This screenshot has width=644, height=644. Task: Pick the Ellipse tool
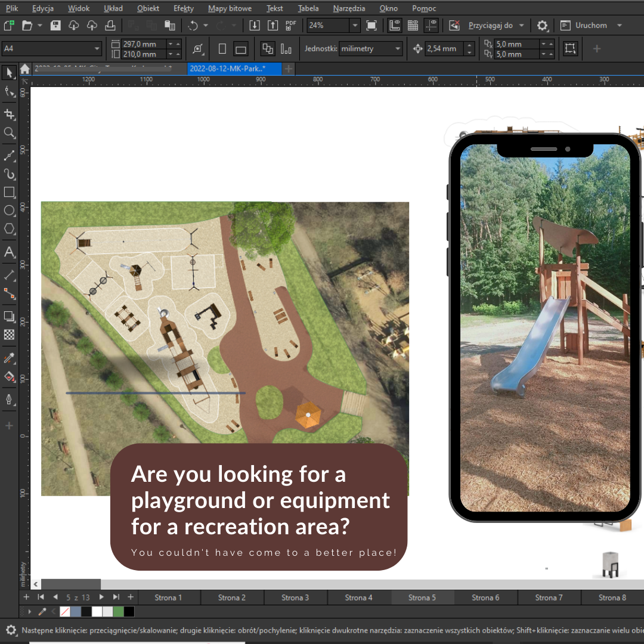click(10, 210)
